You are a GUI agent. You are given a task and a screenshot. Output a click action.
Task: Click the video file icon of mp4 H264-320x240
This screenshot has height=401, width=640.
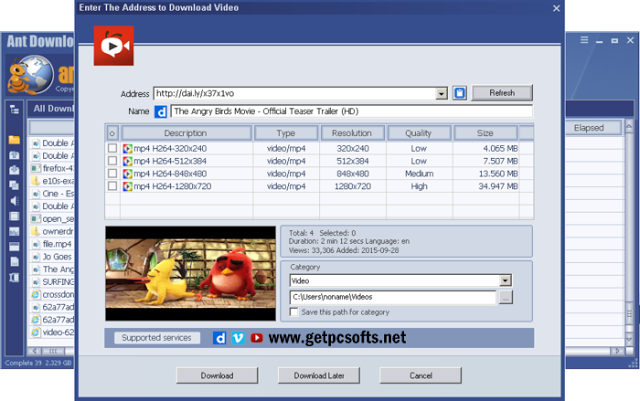(x=127, y=149)
